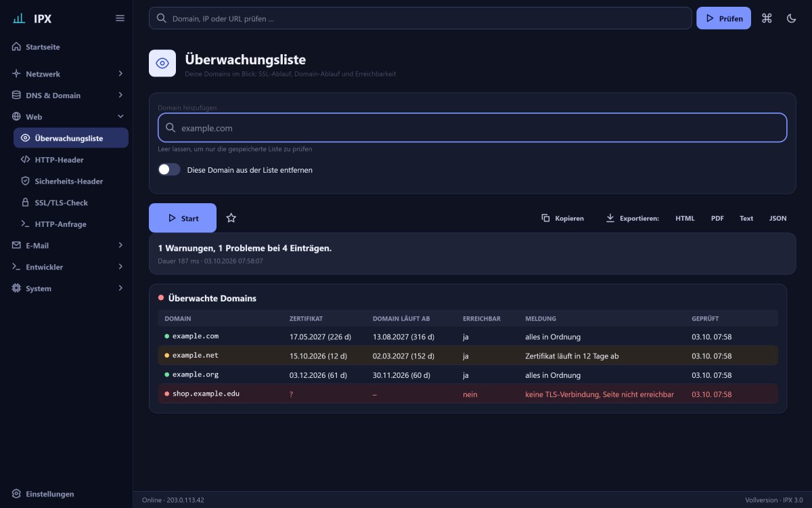812x508 pixels.
Task: Open HTTP-Header in the sidebar
Action: coord(71,160)
